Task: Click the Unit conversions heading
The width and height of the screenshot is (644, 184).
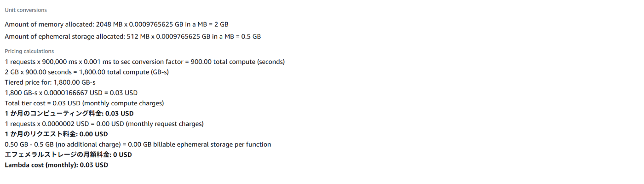Action: (26, 10)
